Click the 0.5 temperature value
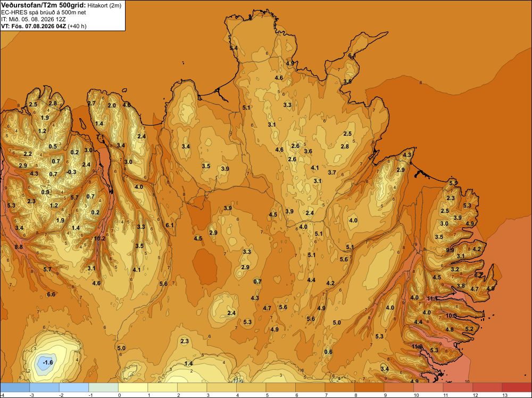532x398 pixels. click(x=53, y=146)
